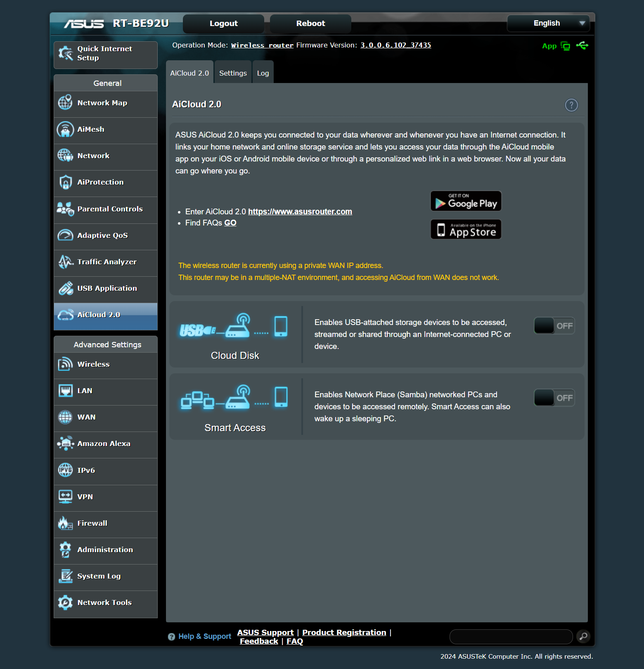This screenshot has width=644, height=669.
Task: Enable the Smart Access switch
Action: coord(554,398)
